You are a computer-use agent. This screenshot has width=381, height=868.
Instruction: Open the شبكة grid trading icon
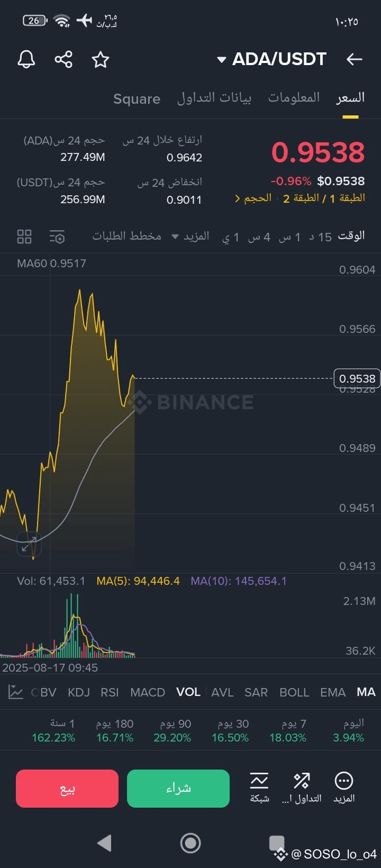coord(259,788)
